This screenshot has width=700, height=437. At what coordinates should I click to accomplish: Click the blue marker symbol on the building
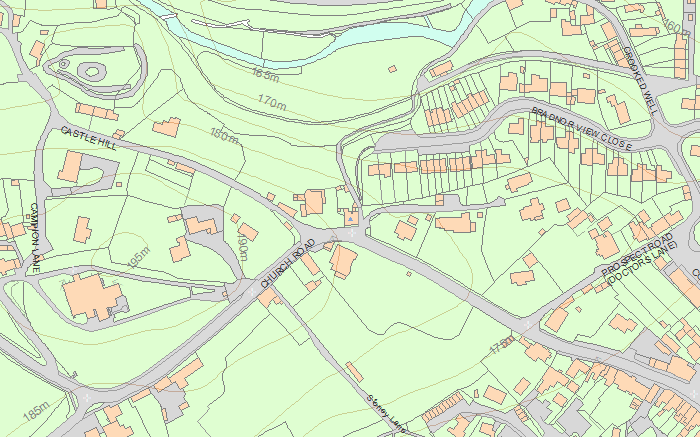[351, 219]
